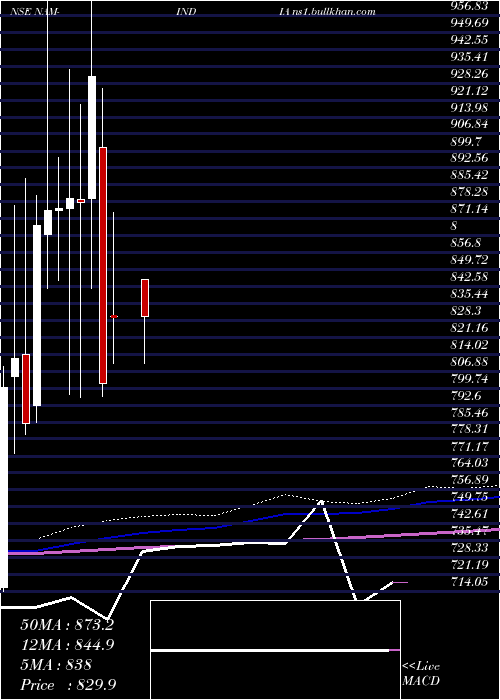This screenshot has width=500, height=700.
Task: Click the largest red candlestick body
Action: tap(103, 265)
